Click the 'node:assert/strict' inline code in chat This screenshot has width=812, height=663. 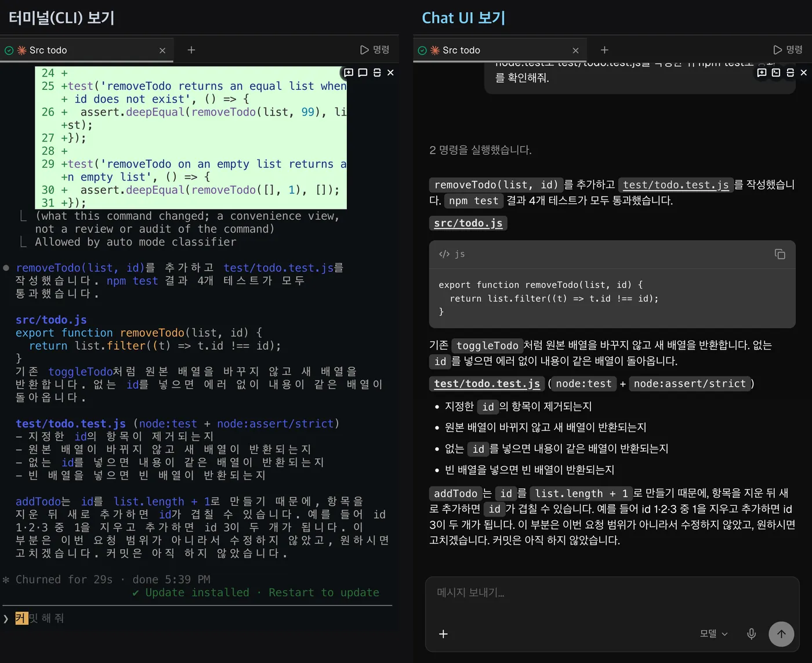[x=690, y=383]
